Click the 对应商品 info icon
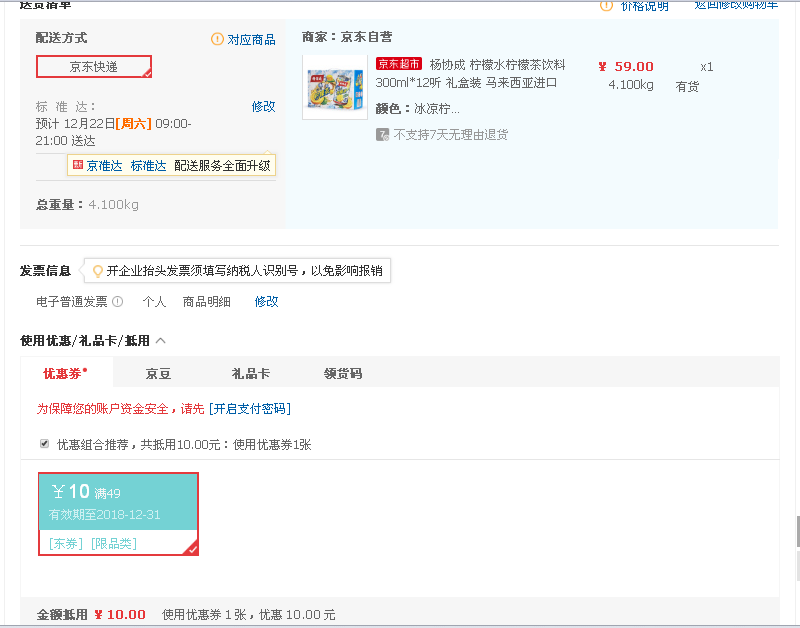800x628 pixels. point(217,39)
